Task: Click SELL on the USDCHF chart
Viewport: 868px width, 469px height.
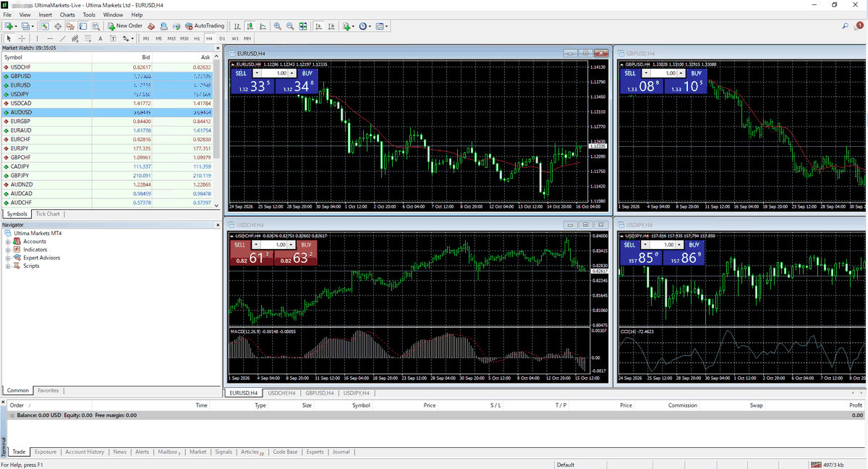Action: [241, 245]
